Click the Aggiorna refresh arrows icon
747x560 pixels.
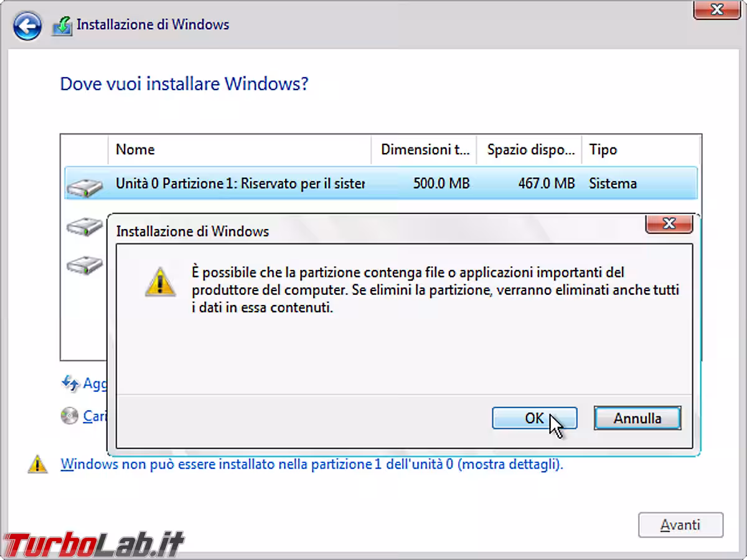tap(70, 383)
